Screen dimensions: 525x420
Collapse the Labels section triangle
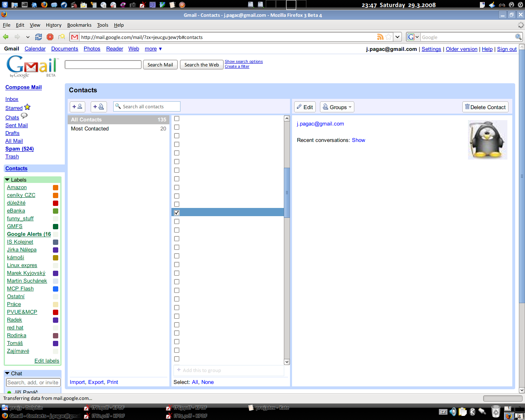tap(7, 180)
